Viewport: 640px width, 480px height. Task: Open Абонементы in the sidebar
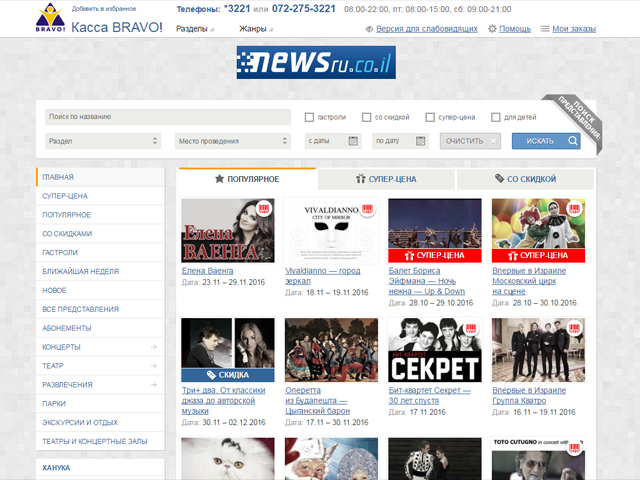click(100, 328)
